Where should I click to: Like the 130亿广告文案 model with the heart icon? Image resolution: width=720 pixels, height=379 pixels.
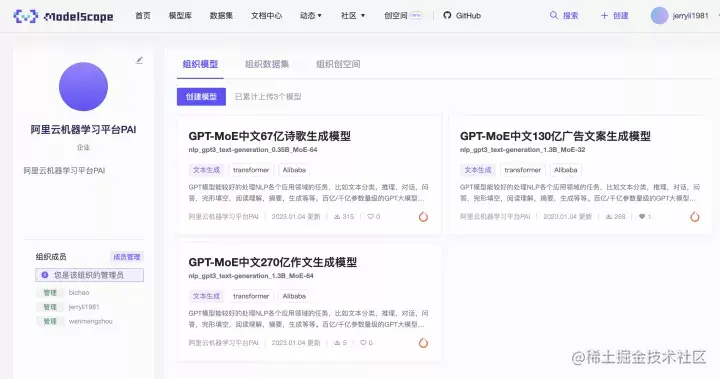[641, 216]
